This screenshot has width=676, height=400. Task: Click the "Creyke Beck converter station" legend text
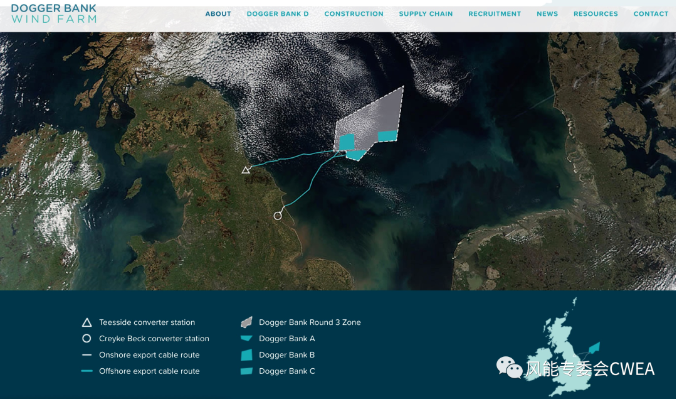point(154,339)
